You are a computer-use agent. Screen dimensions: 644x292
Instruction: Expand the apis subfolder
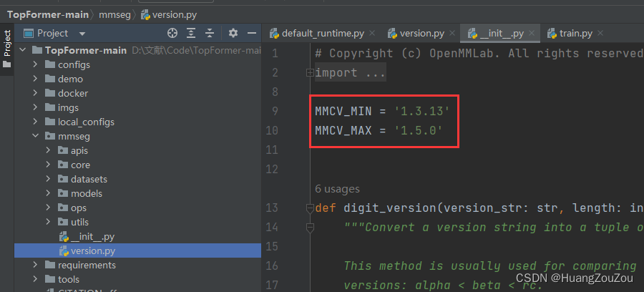point(48,150)
